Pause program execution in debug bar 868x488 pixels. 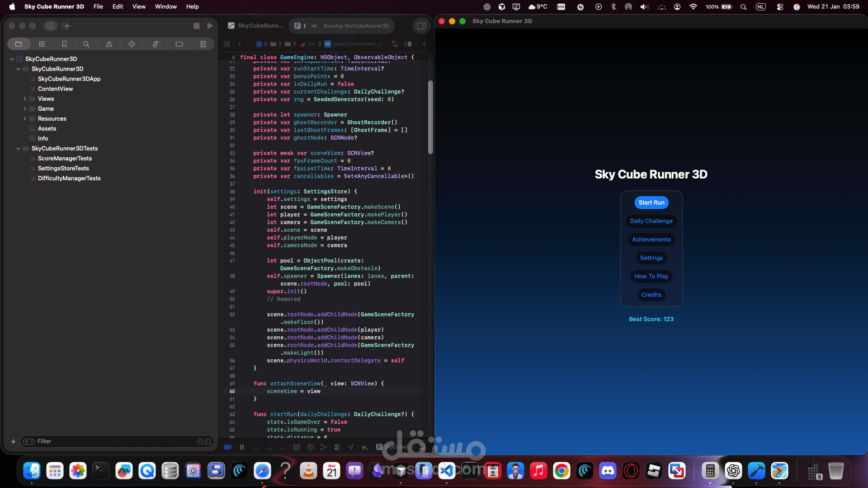(x=242, y=447)
